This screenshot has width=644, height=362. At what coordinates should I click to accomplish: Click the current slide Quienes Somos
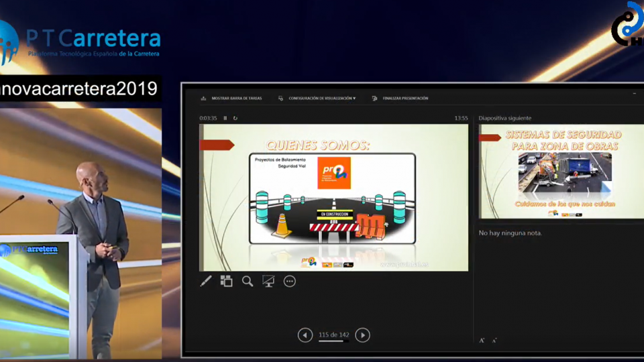point(333,197)
